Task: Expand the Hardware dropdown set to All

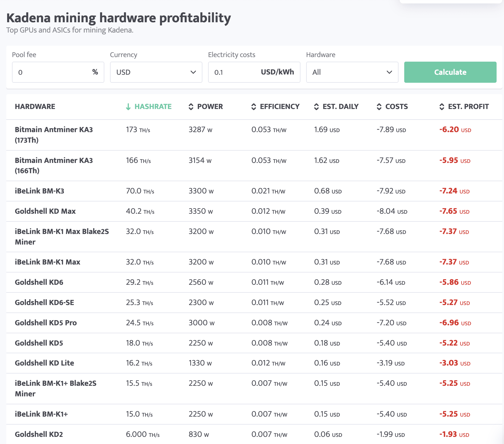Action: point(352,72)
